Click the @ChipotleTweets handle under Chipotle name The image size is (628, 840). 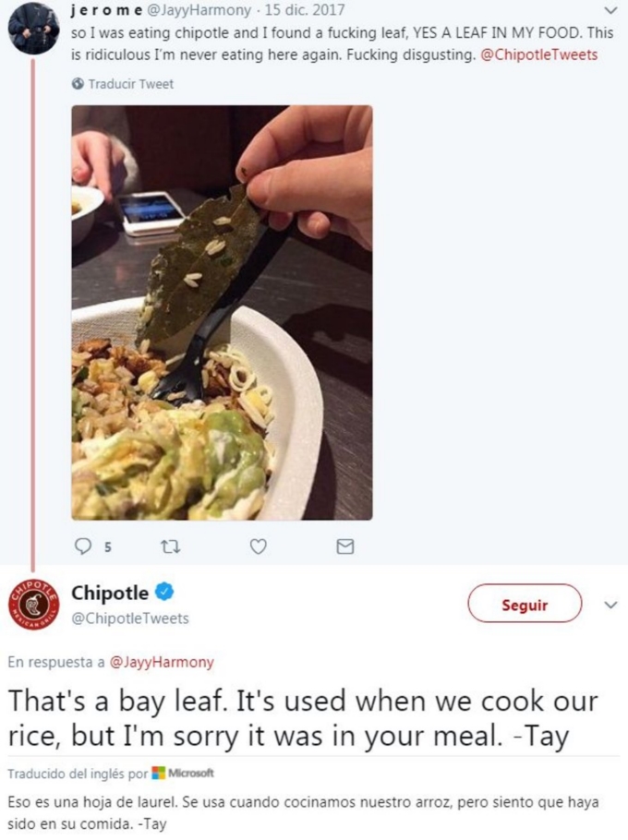130,618
